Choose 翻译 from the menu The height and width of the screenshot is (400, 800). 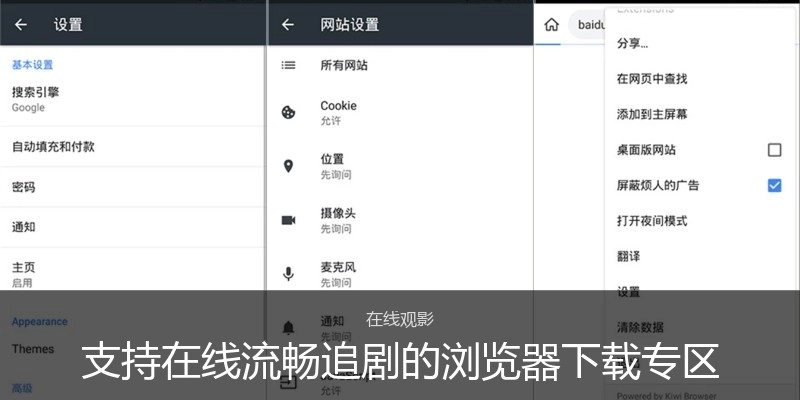tap(697, 256)
